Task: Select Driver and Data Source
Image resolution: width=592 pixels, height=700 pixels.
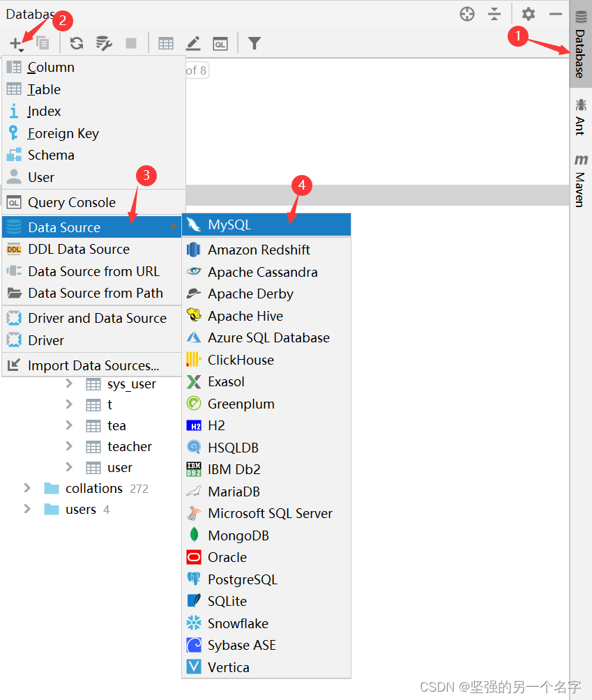Action: pos(92,319)
